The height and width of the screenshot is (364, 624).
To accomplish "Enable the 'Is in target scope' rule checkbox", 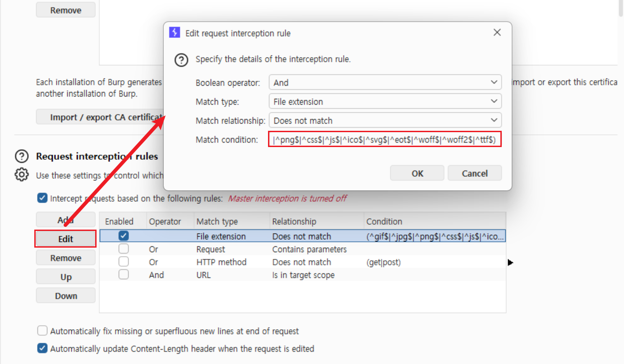I will click(x=123, y=275).
